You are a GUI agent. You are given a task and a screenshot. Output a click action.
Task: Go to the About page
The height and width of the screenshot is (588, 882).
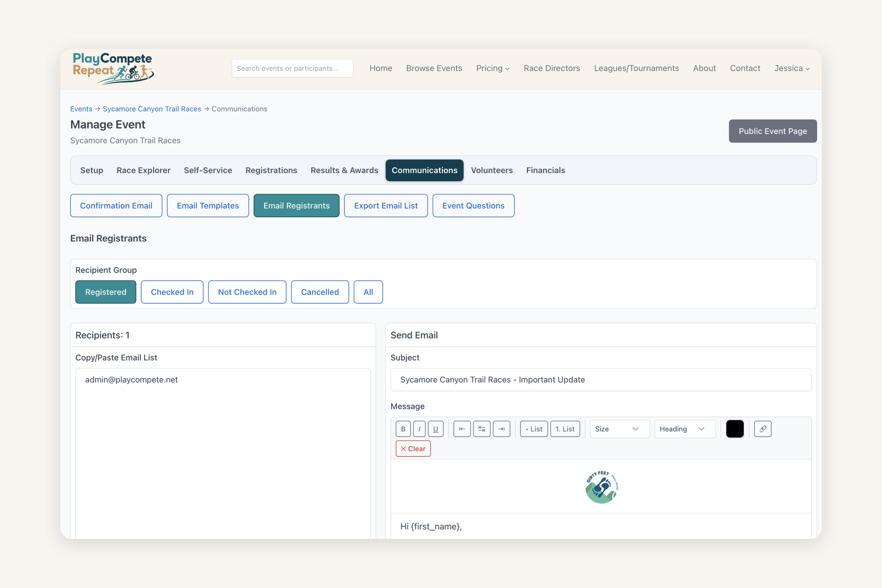point(704,68)
